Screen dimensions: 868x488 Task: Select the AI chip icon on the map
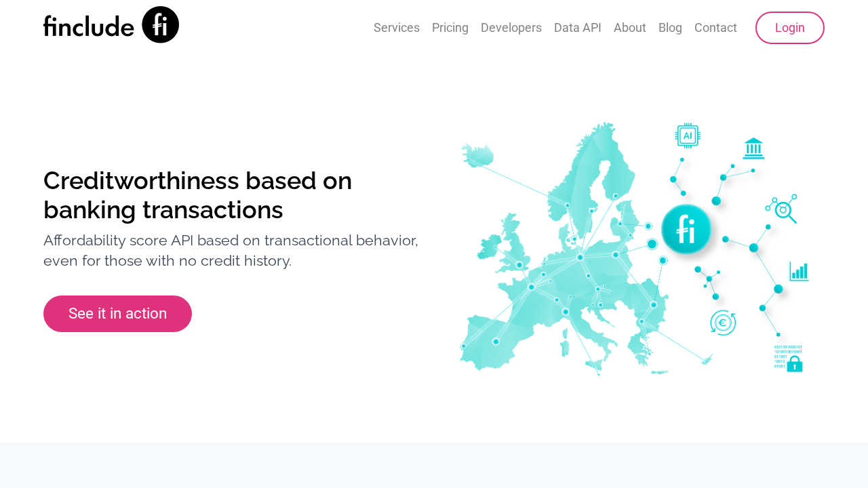click(x=688, y=135)
